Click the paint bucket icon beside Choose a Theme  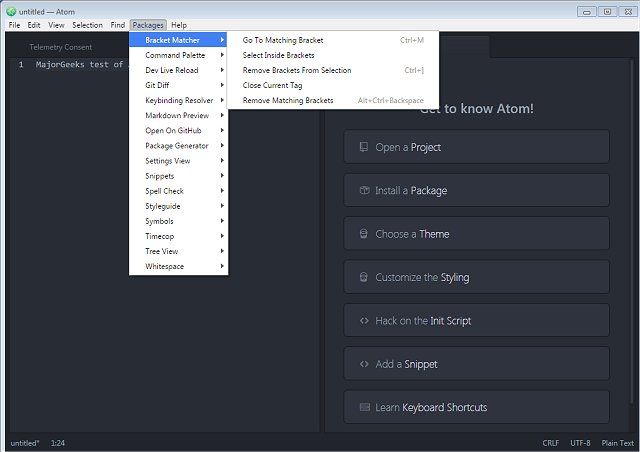pos(363,234)
